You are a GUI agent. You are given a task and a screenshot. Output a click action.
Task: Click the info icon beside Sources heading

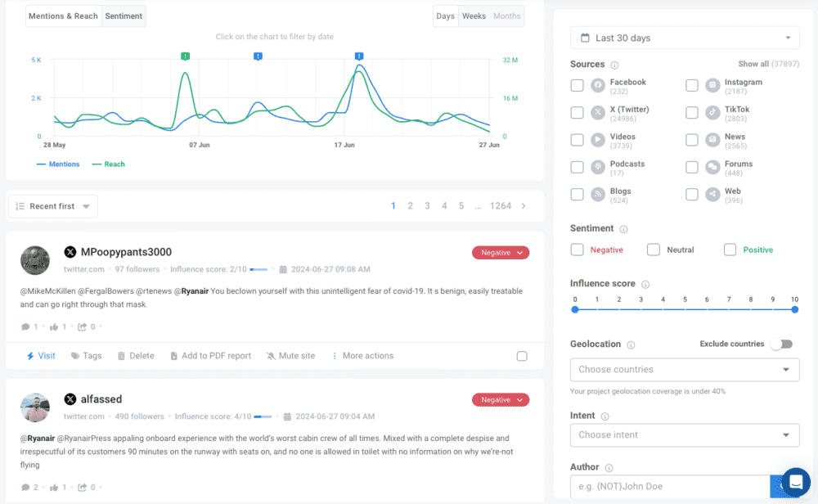pyautogui.click(x=614, y=65)
